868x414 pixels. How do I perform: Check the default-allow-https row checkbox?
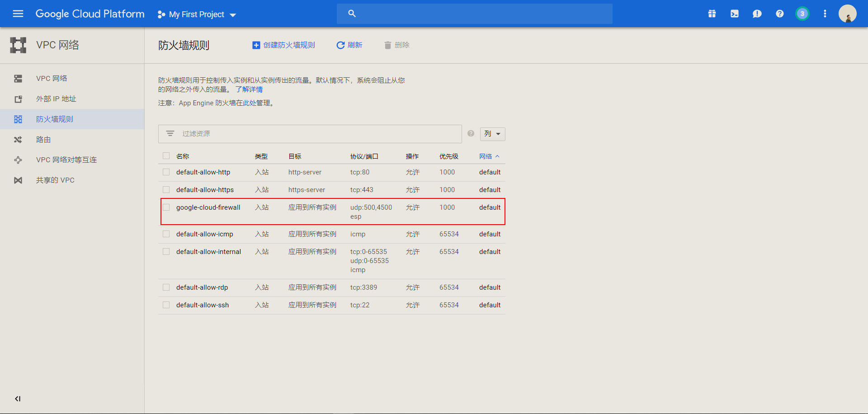point(166,190)
